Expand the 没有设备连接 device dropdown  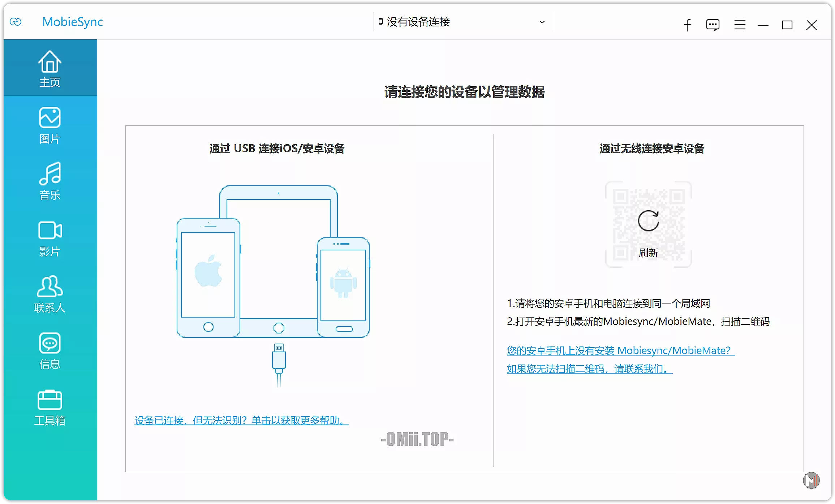coord(464,22)
